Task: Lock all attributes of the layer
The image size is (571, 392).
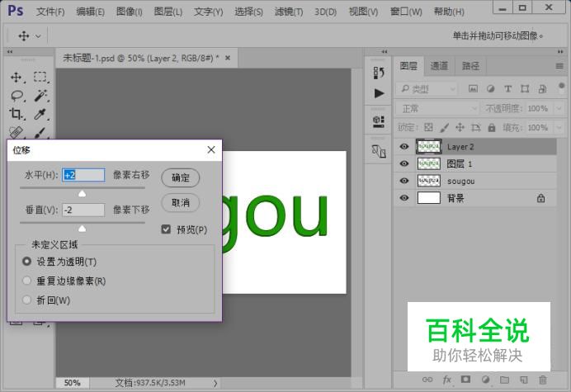Action: point(492,127)
